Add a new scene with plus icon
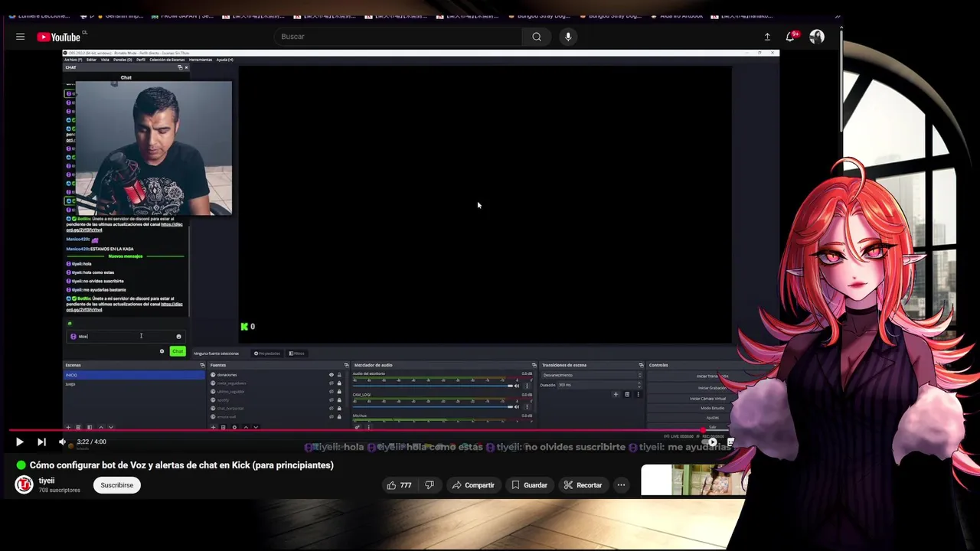The height and width of the screenshot is (551, 980). tap(68, 427)
